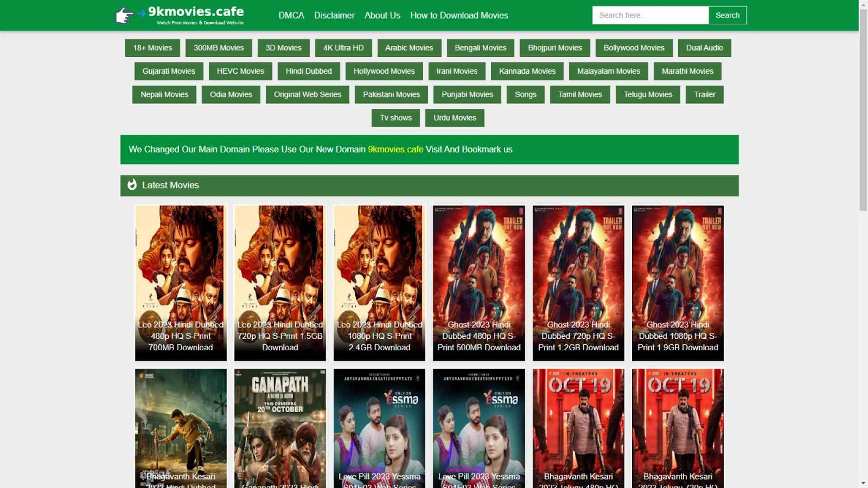
Task: Open the About Us page
Action: coord(382,15)
